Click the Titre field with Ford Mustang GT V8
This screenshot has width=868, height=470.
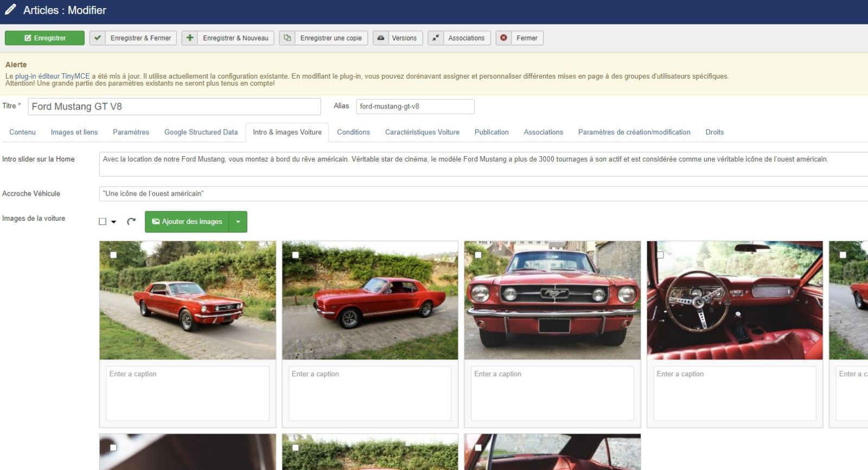[x=174, y=107]
